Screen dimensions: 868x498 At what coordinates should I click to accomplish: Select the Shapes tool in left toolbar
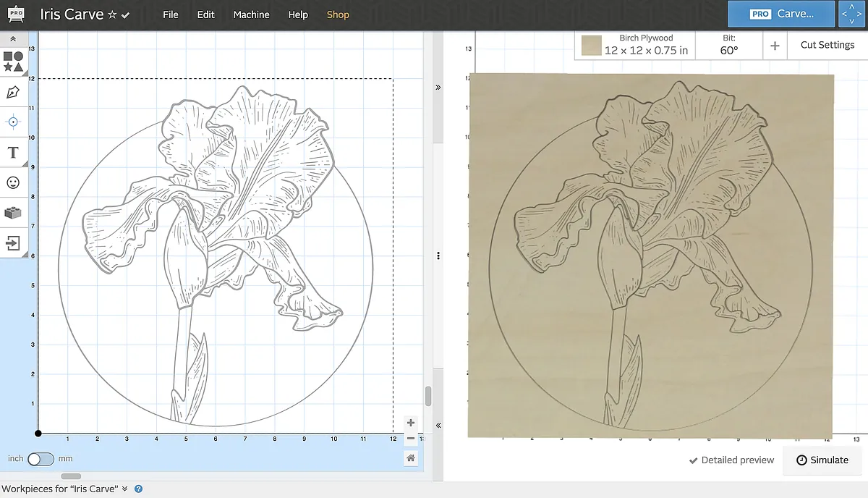click(13, 61)
